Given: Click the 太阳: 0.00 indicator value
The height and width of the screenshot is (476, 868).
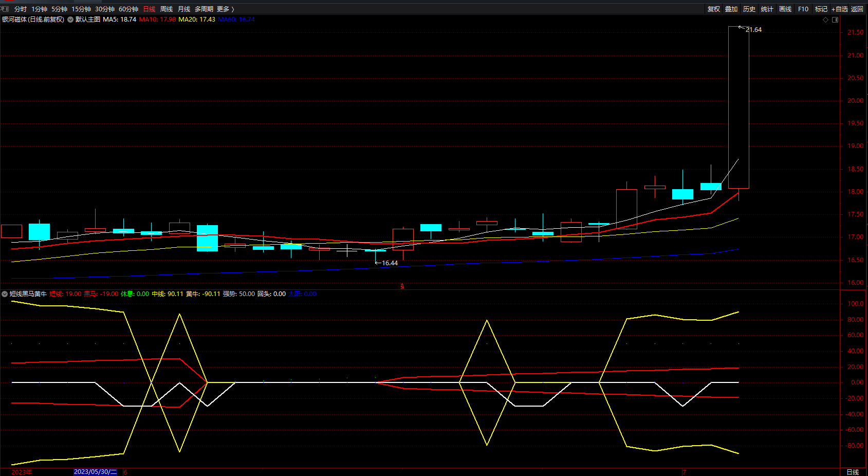Looking at the screenshot, I should (303, 294).
